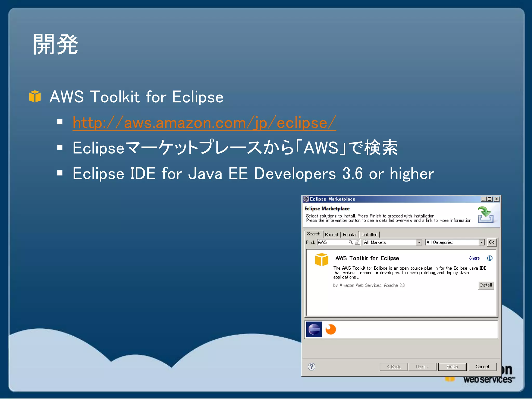Click the install download icon in header
Viewport: 532px width, 399px height.
[486, 215]
